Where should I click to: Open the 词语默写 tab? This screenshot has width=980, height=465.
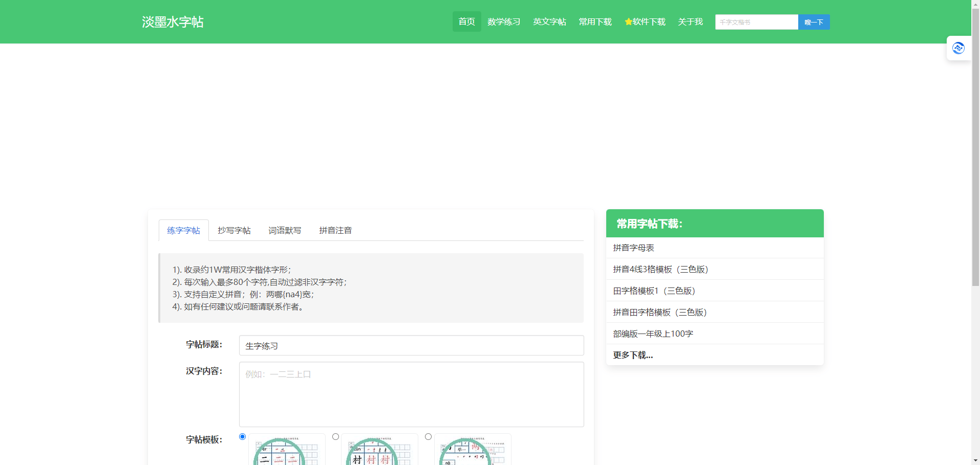pos(285,231)
